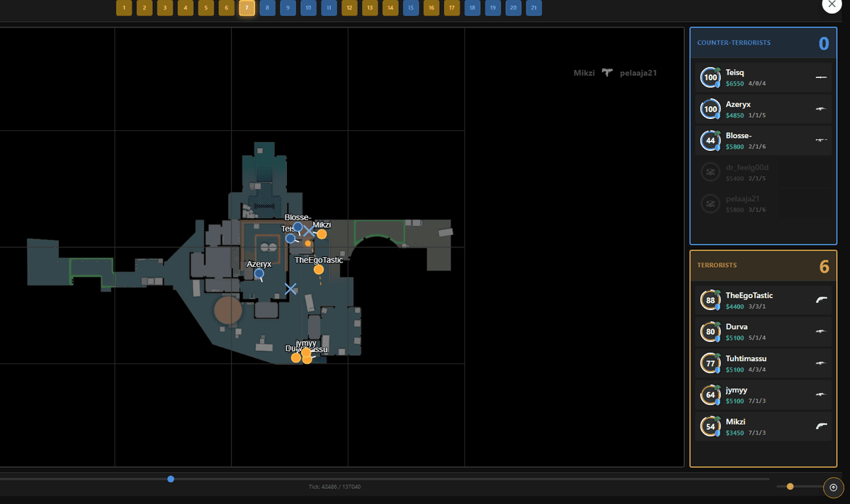The width and height of the screenshot is (850, 504).
Task: Go to round 5
Action: [206, 8]
